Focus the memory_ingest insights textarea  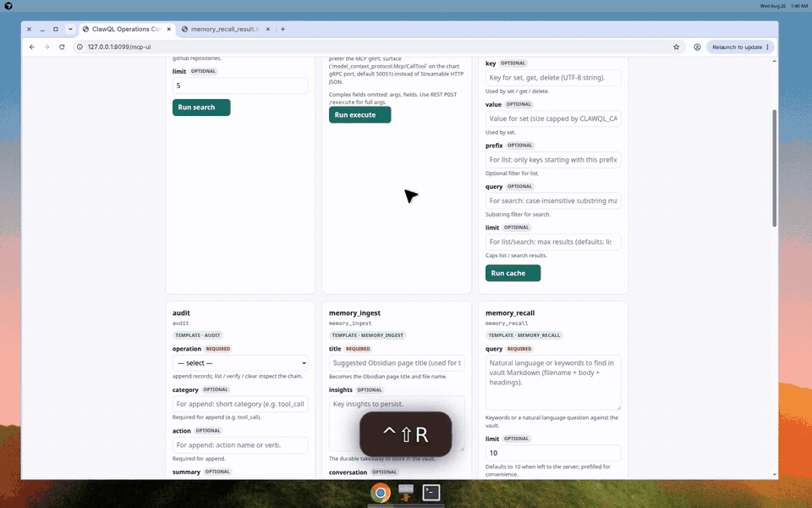397,423
